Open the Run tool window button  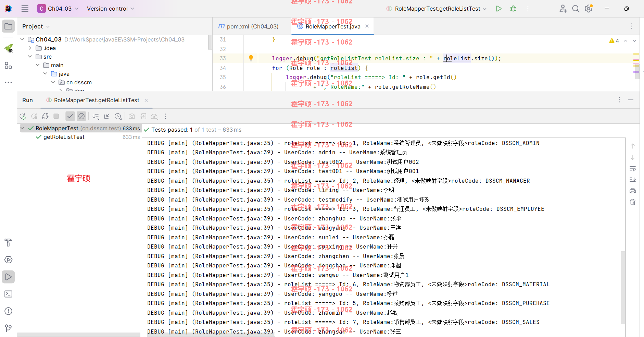pos(8,277)
